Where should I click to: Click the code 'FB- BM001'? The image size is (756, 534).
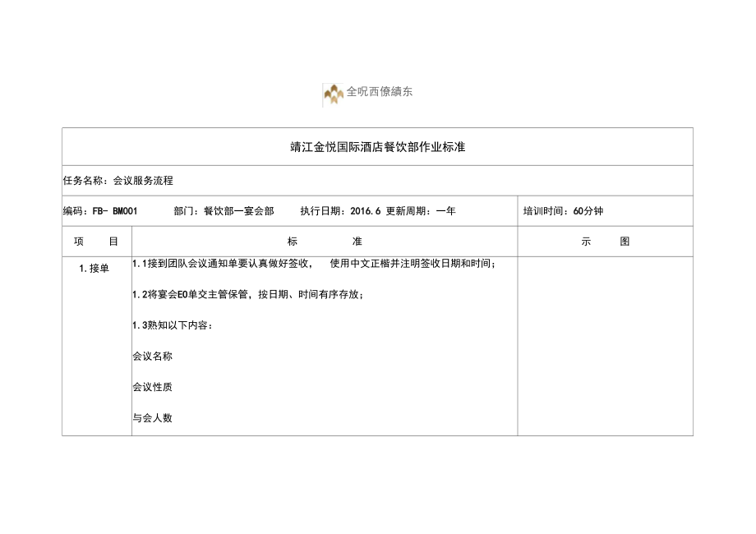[115, 211]
